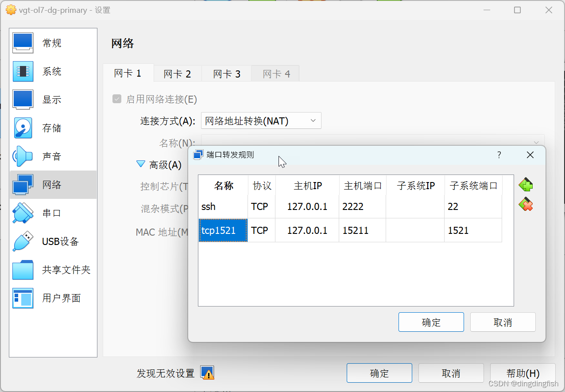Viewport: 565px width, 392px height.
Task: Click the 子系统端口 column header
Action: 473,186
